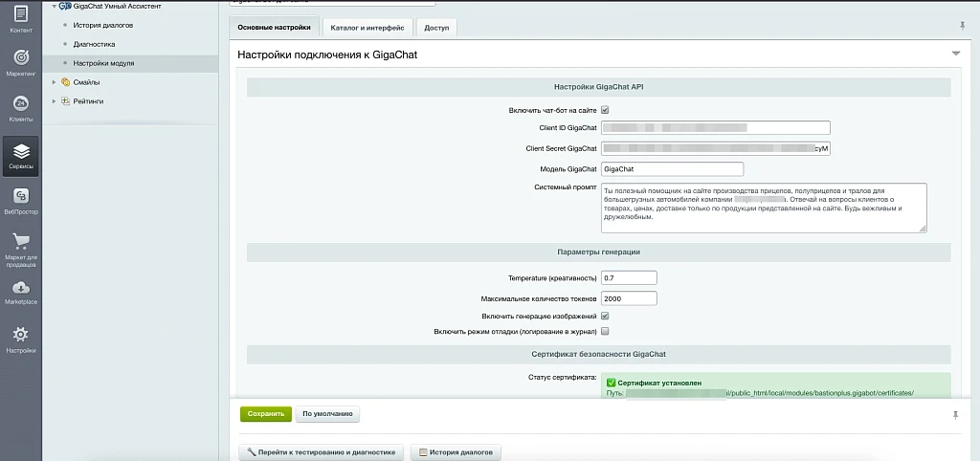Click the Рейтинги tree icon
Image resolution: width=980 pixels, height=461 pixels.
point(65,100)
